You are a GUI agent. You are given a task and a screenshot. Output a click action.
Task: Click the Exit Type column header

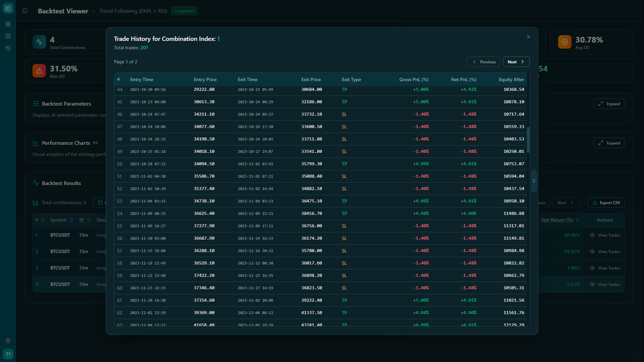pos(352,79)
